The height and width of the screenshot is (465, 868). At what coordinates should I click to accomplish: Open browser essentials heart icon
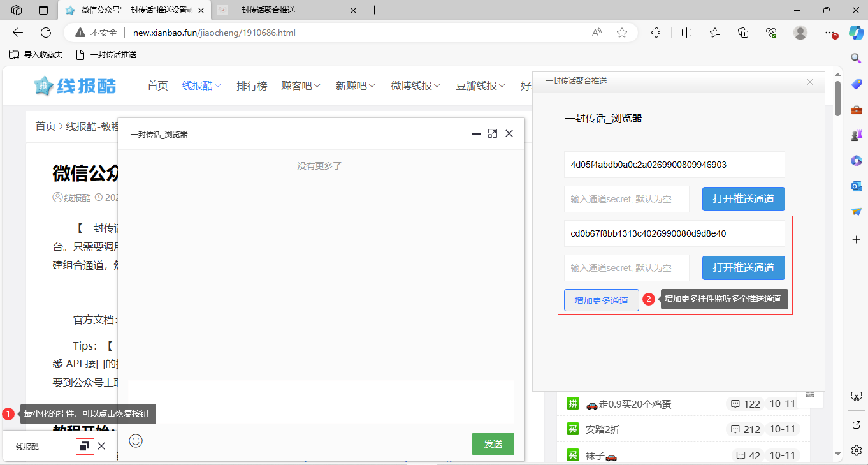tap(771, 33)
